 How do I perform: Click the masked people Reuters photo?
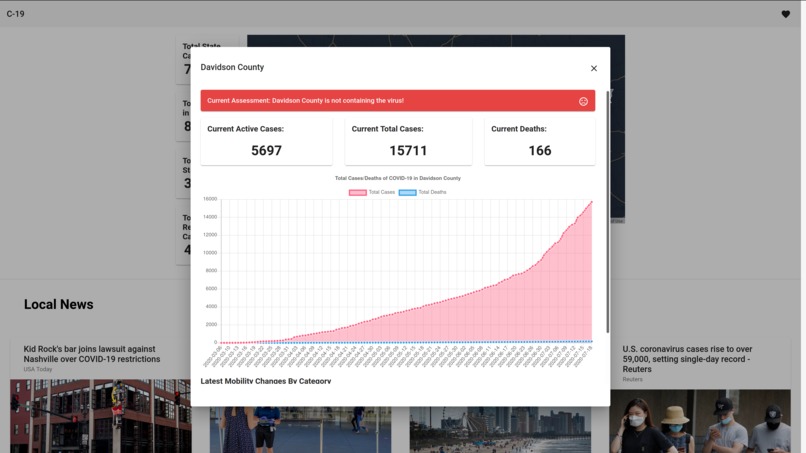pyautogui.click(x=700, y=421)
